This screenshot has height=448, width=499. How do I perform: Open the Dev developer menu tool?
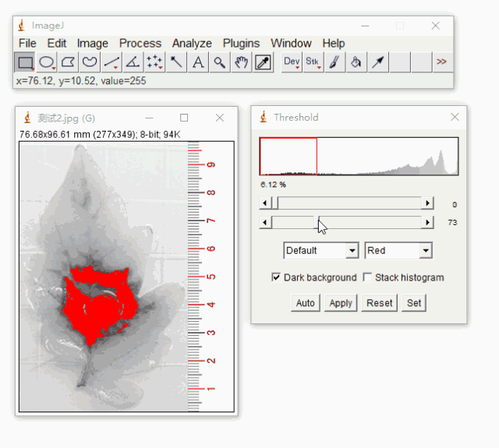click(292, 62)
